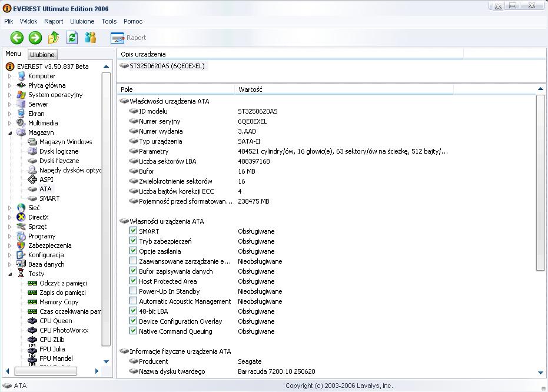Click the Pole column header
The width and height of the screenshot is (548, 392).
pos(176,89)
